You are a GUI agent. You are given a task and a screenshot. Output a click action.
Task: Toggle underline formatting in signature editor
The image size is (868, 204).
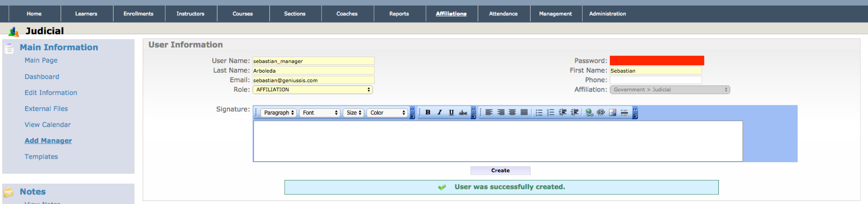click(451, 113)
